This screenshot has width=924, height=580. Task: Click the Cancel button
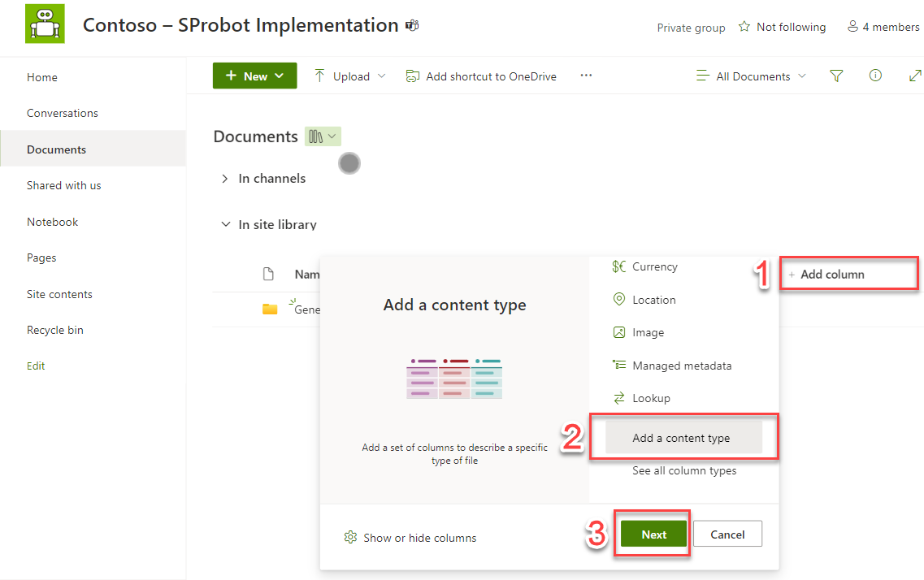click(x=727, y=534)
